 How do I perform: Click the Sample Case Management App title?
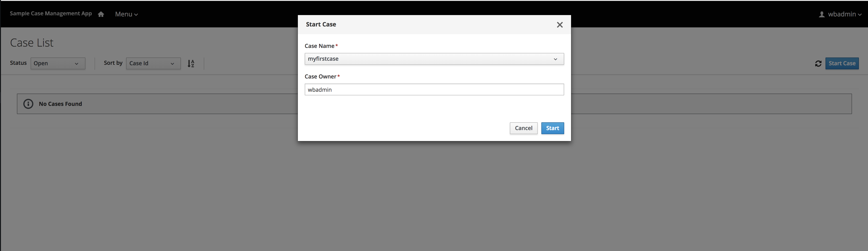[51, 13]
